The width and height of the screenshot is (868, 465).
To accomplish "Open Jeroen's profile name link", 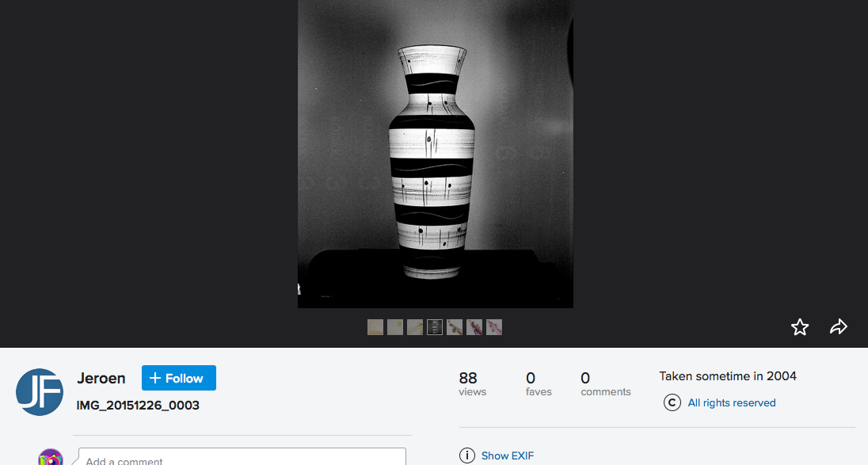I will coord(101,378).
